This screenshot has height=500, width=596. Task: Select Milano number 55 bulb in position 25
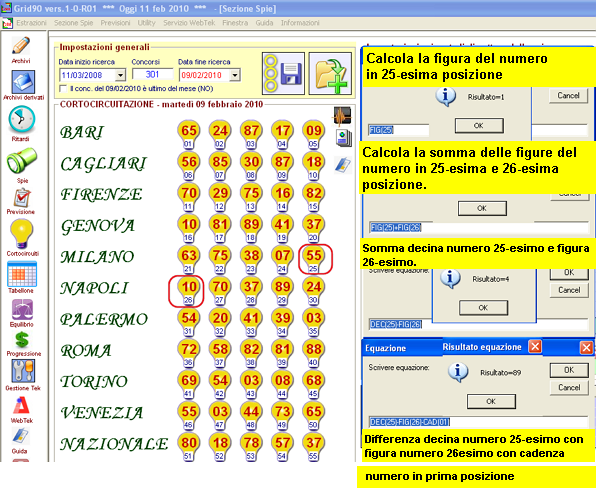(314, 259)
